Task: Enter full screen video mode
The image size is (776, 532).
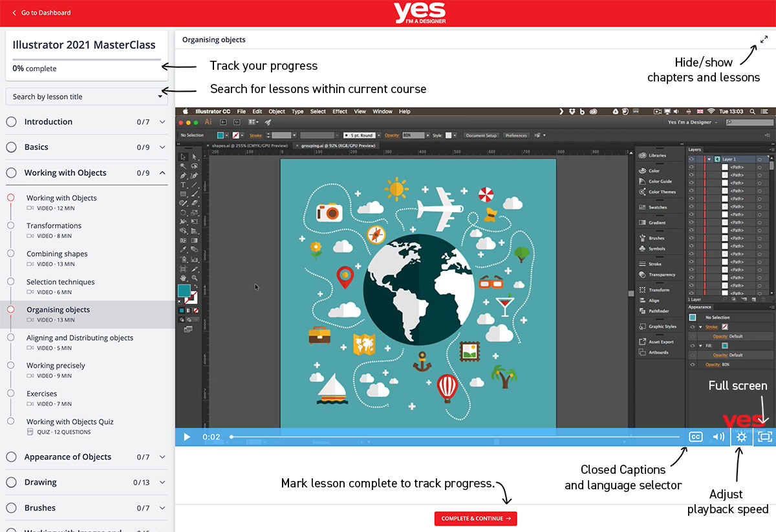Action: tap(764, 437)
